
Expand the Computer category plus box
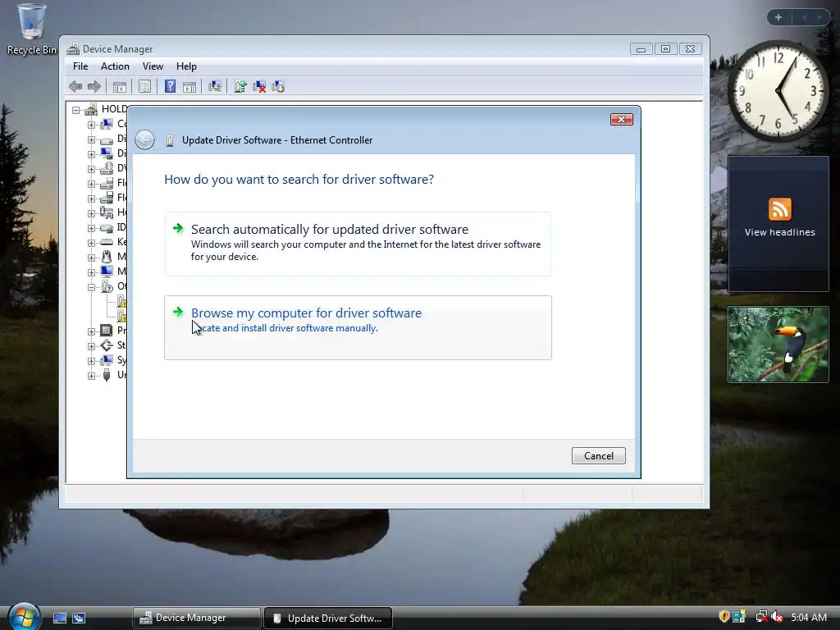tap(91, 125)
